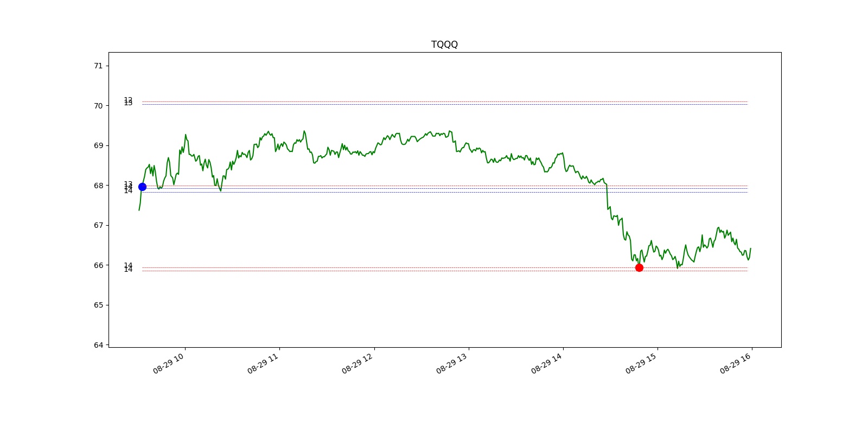Click the 67 y-axis tick label

(98, 225)
